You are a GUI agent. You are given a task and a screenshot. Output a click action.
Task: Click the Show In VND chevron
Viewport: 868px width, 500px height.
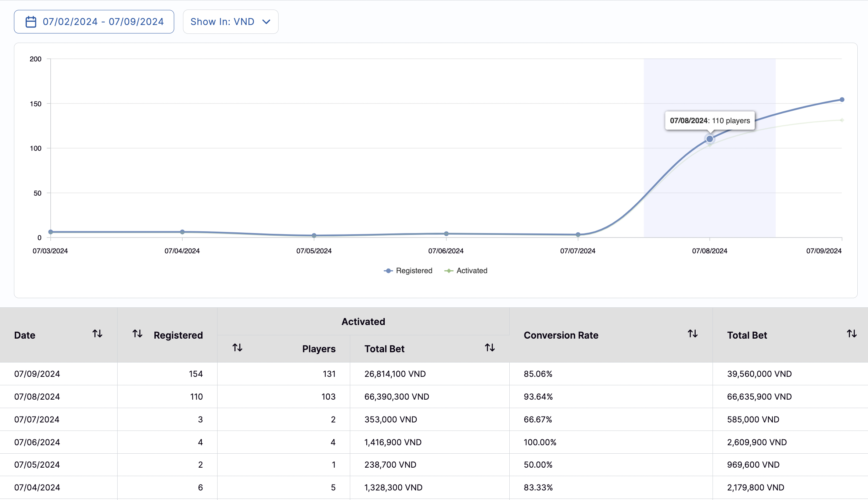[266, 22]
